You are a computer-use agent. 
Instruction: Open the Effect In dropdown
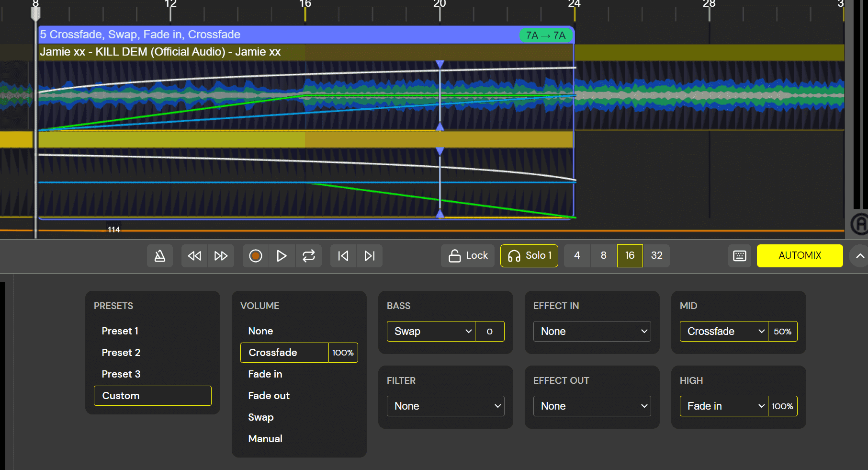[592, 332]
